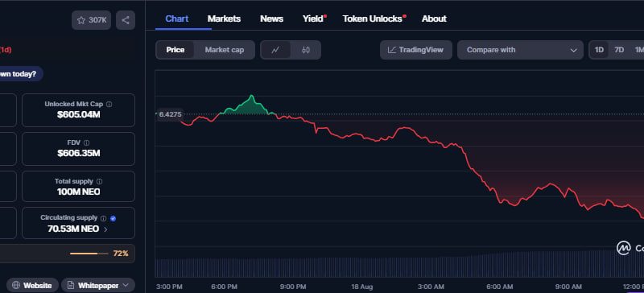Expand circulating supply 70.53M NEO arrow
The width and height of the screenshot is (644, 293).
(x=105, y=229)
